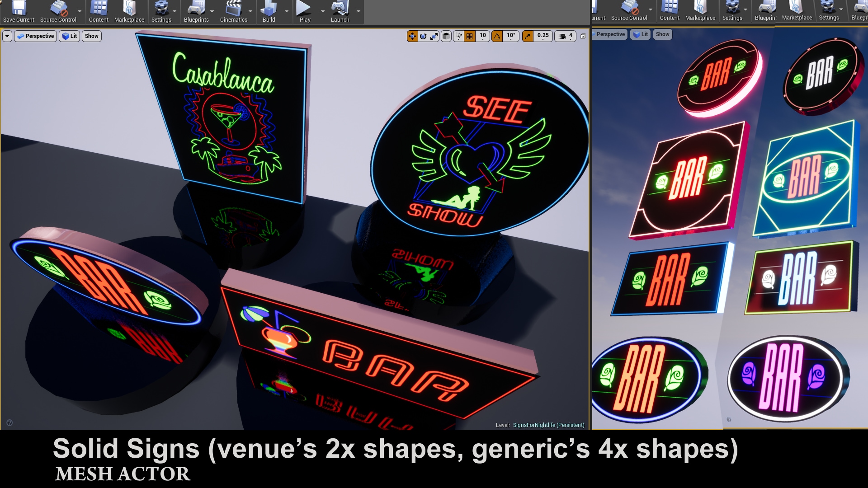868x488 pixels.
Task: Open Cinematics in the left toolbar
Action: click(233, 12)
